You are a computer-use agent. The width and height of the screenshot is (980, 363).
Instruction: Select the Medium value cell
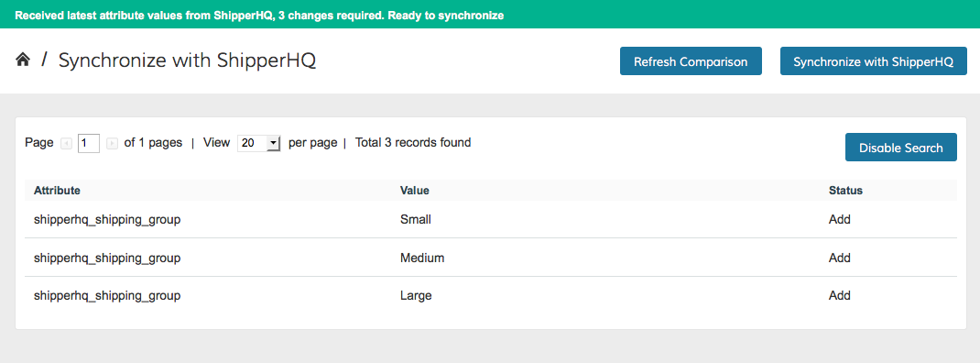point(422,258)
